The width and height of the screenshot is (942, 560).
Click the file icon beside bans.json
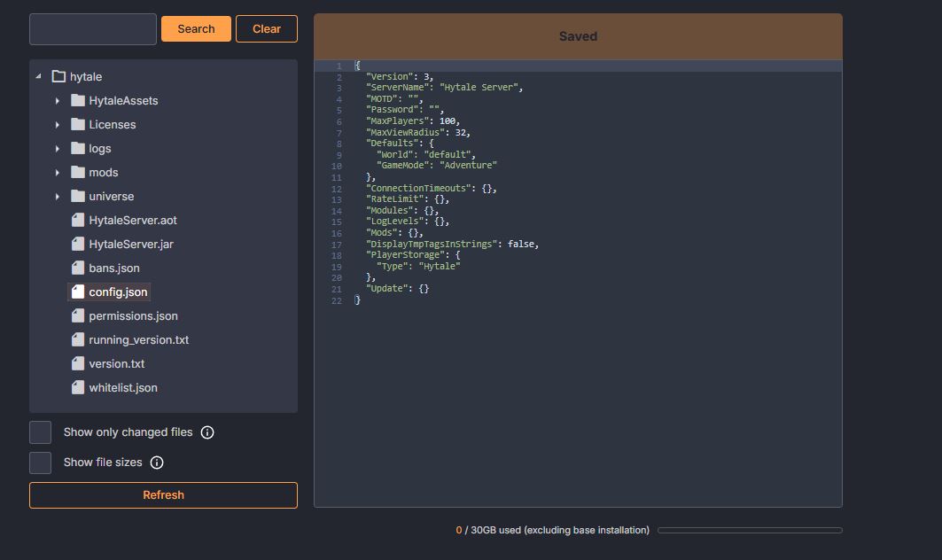[78, 268]
